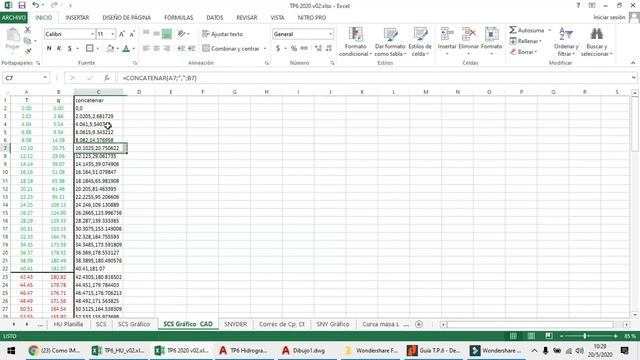Click the middle vertical align button
This screenshot has height=360, width=640.
point(156,34)
